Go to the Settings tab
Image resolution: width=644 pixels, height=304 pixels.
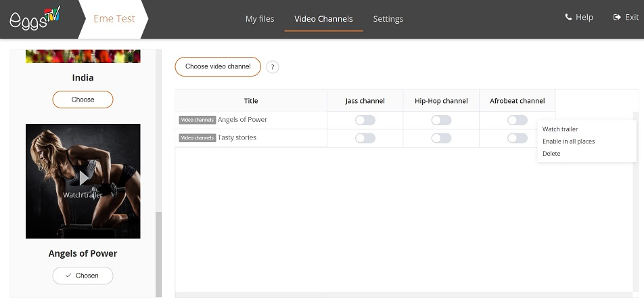[388, 19]
